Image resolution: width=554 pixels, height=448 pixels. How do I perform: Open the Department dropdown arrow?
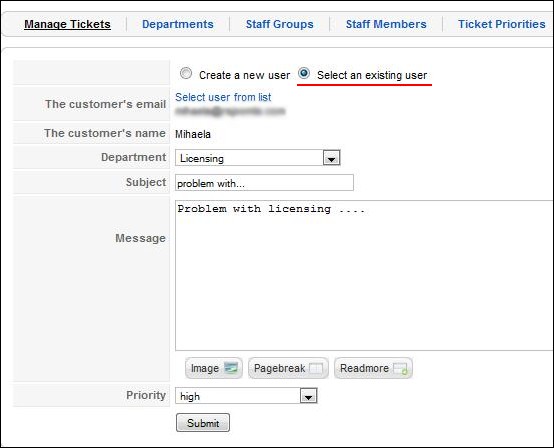click(x=331, y=158)
